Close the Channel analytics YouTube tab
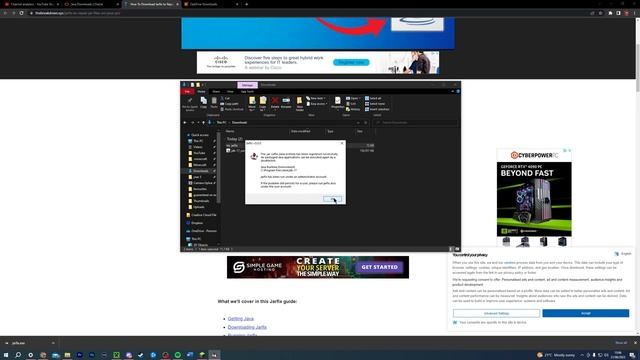640x360 pixels. click(x=58, y=4)
